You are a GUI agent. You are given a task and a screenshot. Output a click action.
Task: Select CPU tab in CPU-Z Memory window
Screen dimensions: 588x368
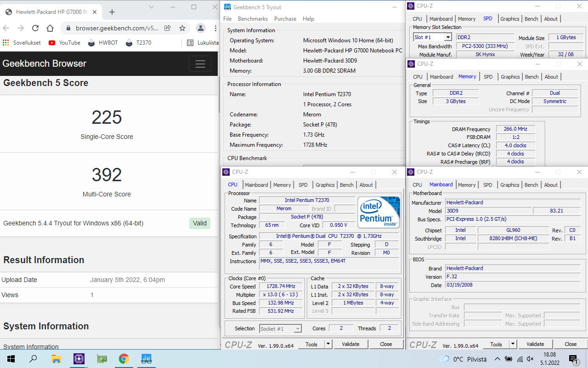(418, 77)
